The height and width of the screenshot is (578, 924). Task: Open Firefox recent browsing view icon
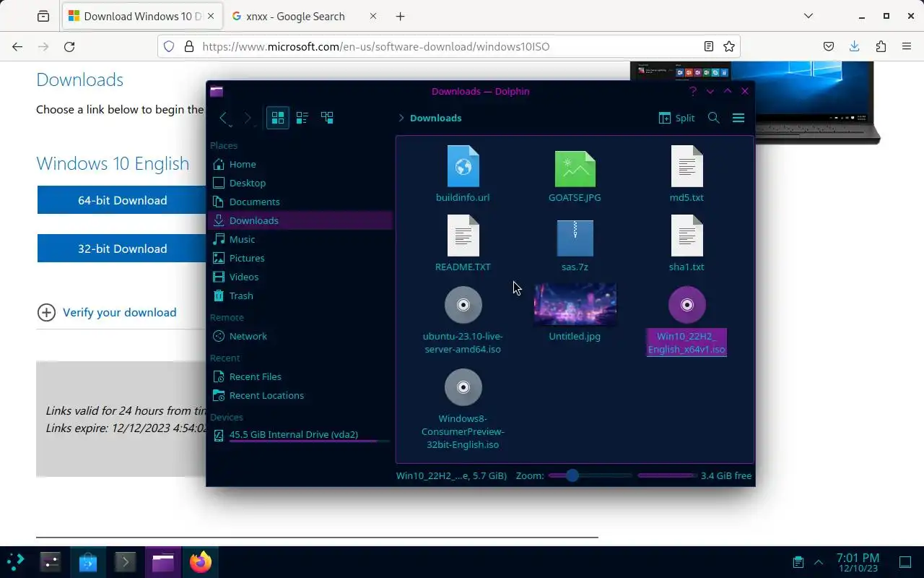[x=43, y=16]
